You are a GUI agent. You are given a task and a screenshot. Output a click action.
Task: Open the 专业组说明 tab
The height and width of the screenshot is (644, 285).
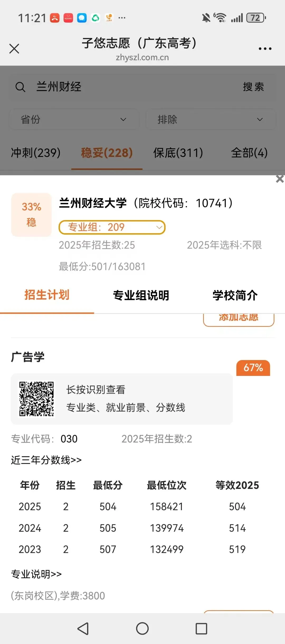(141, 295)
